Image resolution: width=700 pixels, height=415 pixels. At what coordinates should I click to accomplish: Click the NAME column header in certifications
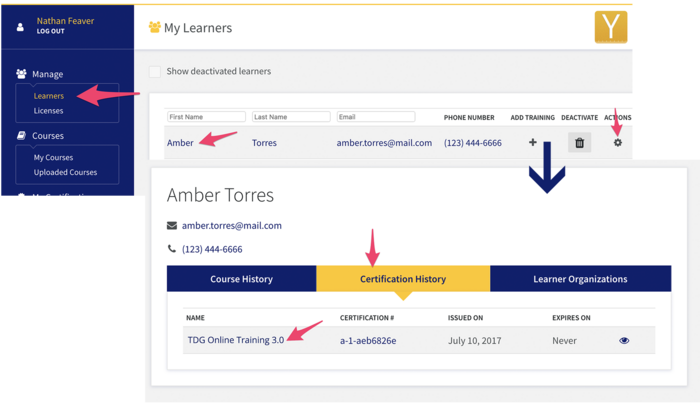[x=195, y=318]
